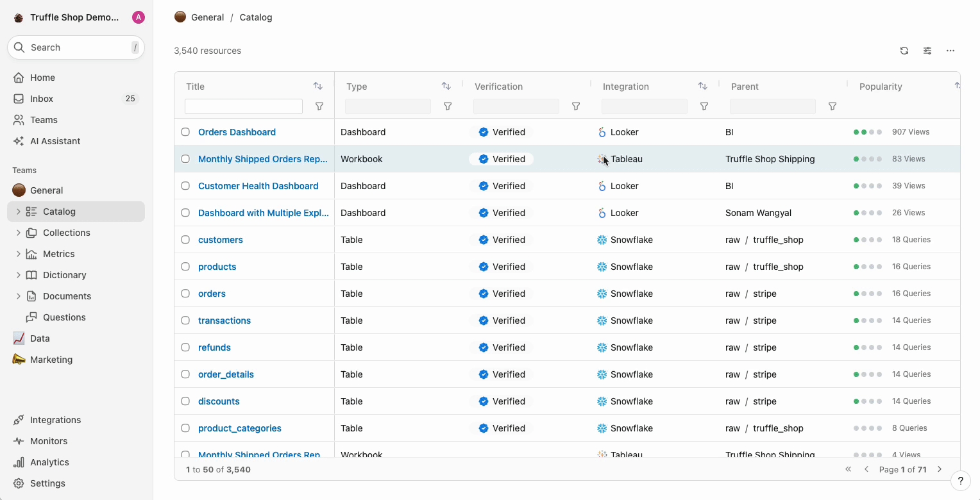Click the help question mark button
The height and width of the screenshot is (500, 980).
(960, 481)
